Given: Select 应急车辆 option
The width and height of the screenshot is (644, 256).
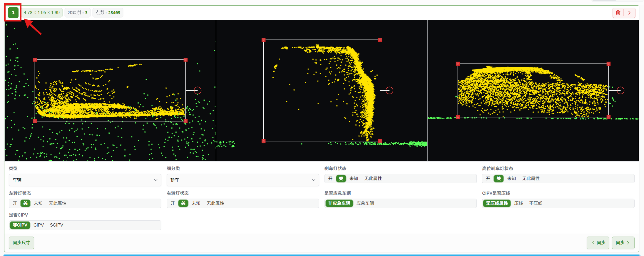Looking at the screenshot, I should 365,203.
